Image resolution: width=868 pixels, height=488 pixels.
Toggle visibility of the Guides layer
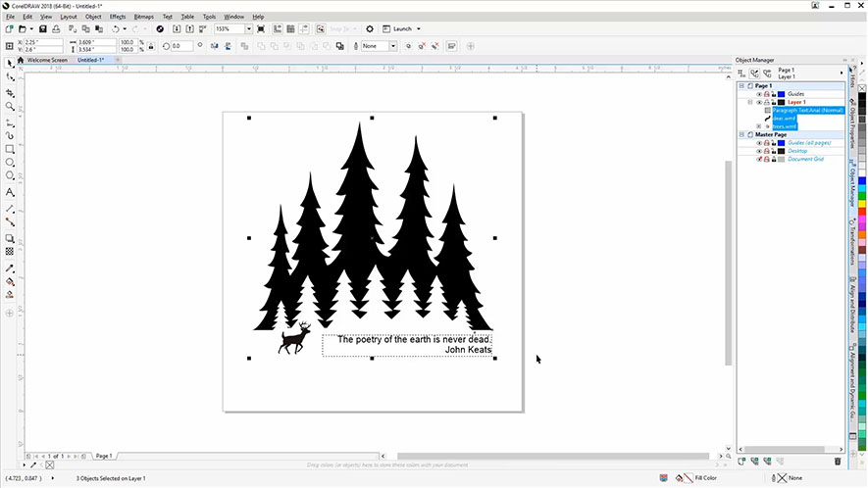click(x=759, y=94)
